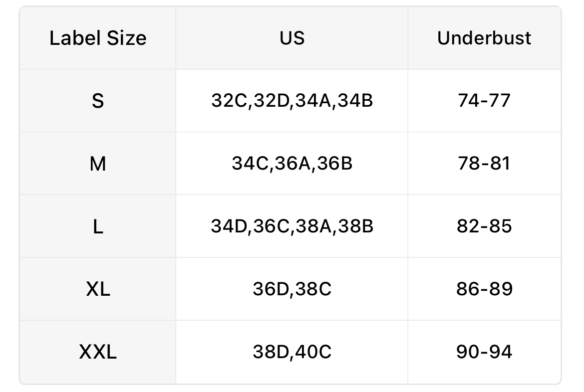The height and width of the screenshot is (392, 584).
Task: Click the 78-81 underbust value
Action: coord(484,164)
